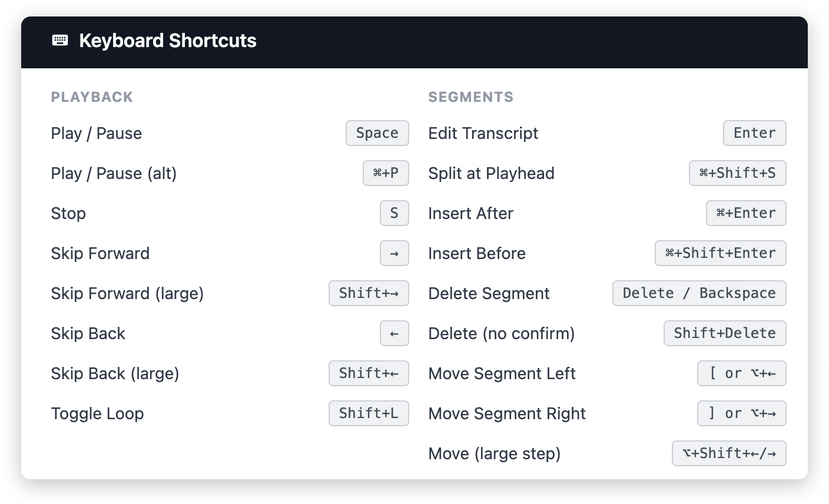Click the Enter key badge
829x504 pixels.
click(754, 133)
